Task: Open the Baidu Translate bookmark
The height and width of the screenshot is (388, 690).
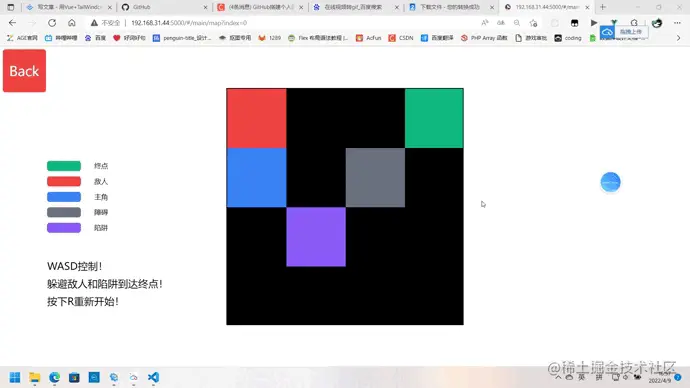Action: [x=437, y=38]
